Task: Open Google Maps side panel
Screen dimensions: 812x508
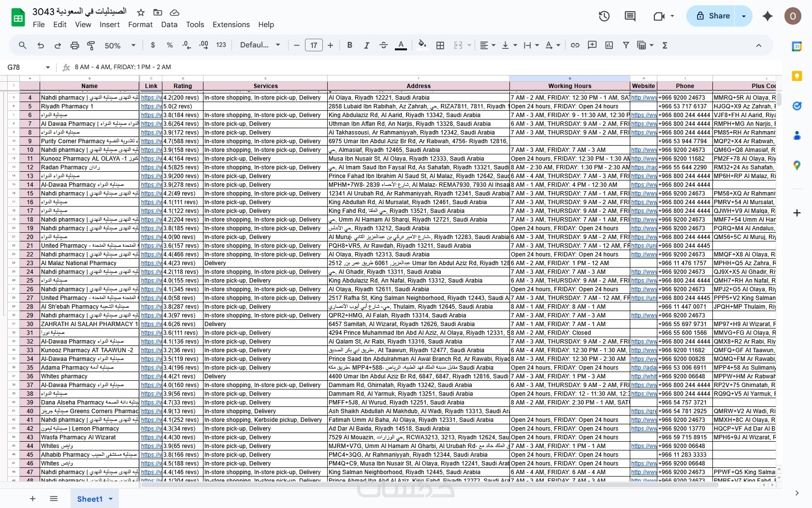Action: 797,165
